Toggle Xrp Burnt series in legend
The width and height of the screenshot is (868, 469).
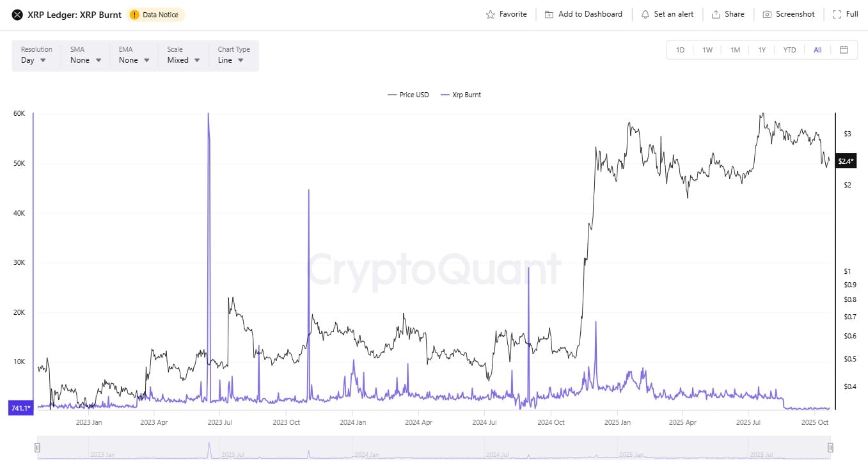[460, 95]
